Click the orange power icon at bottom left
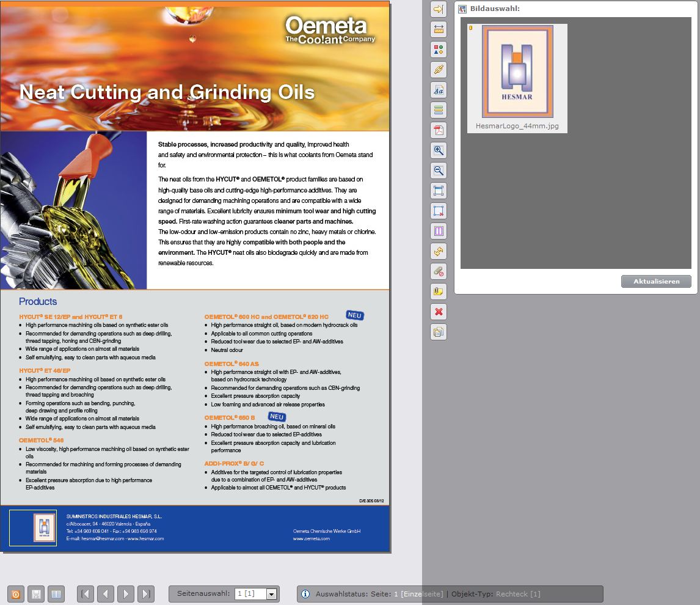The width and height of the screenshot is (700, 605). 16,594
